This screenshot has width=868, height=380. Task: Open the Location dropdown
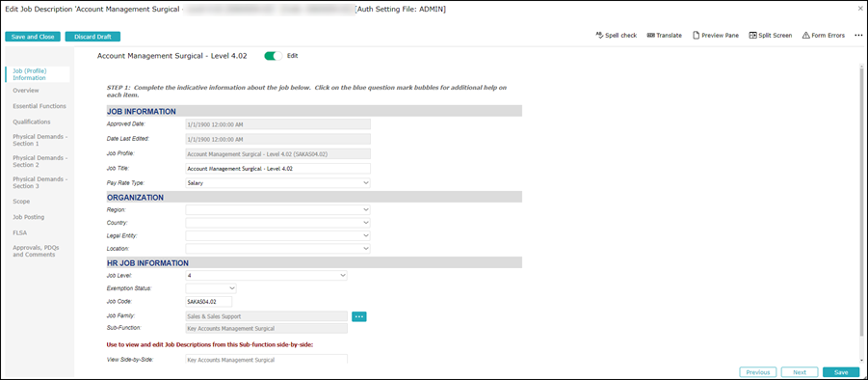277,249
